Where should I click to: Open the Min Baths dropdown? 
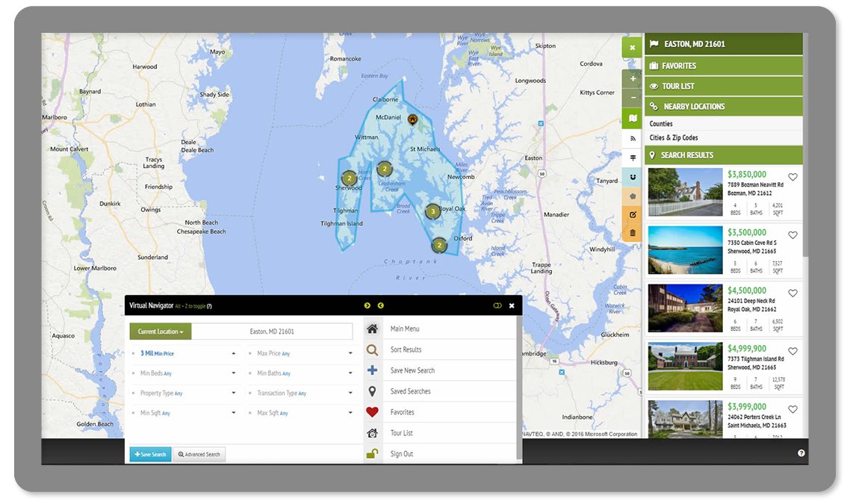click(x=350, y=373)
